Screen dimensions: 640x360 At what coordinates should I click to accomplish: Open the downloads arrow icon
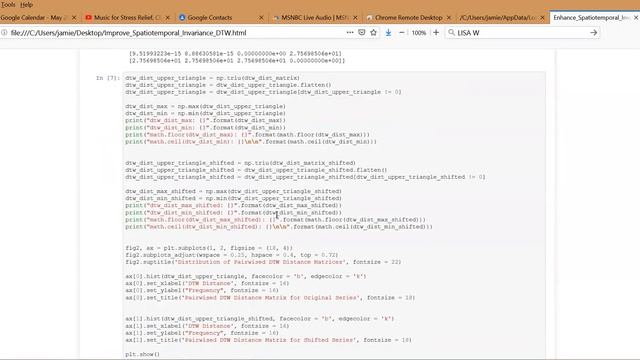point(388,33)
